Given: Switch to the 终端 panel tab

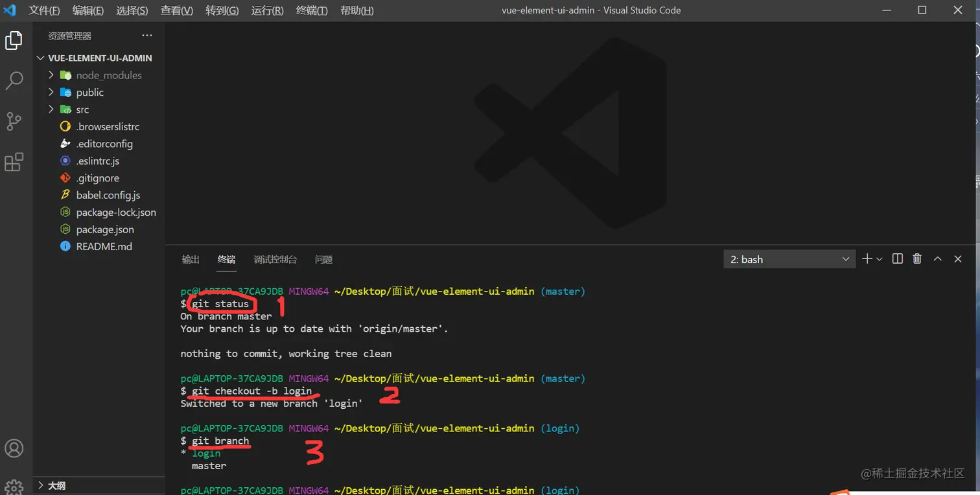Looking at the screenshot, I should coord(227,259).
